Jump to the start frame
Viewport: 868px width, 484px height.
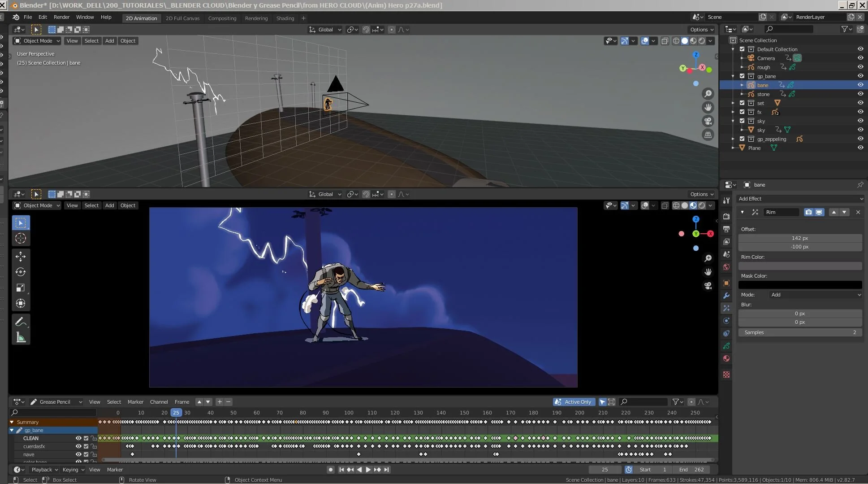point(341,470)
